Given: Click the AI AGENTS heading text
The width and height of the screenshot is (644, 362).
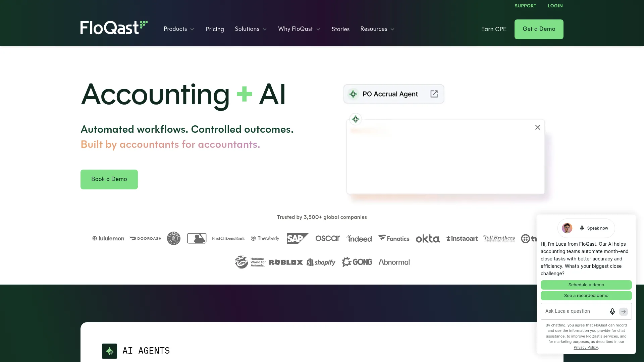Looking at the screenshot, I should click(x=146, y=351).
